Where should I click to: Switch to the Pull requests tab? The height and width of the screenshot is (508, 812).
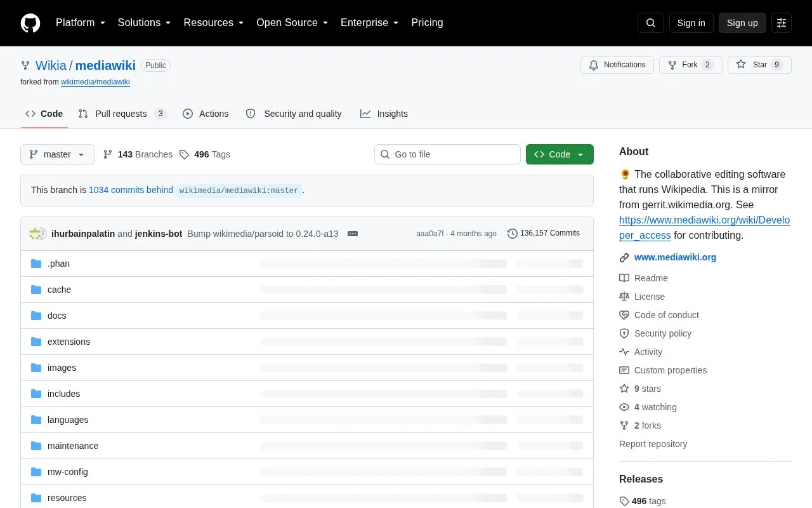coord(122,114)
